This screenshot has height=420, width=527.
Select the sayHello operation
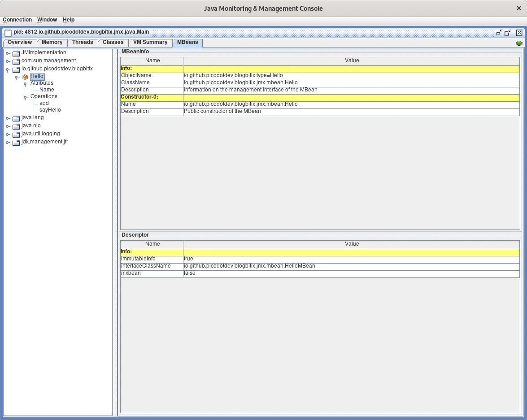tap(50, 110)
